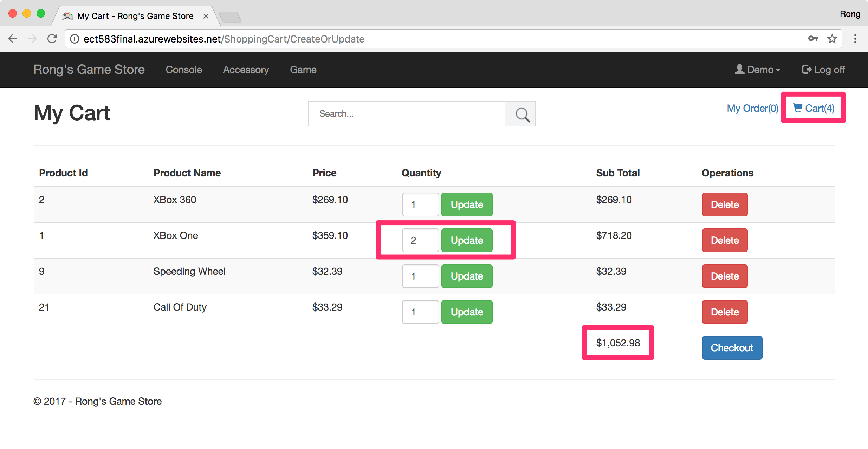Image resolution: width=868 pixels, height=449 pixels.
Task: Expand the Demo user dropdown
Action: [x=757, y=70]
